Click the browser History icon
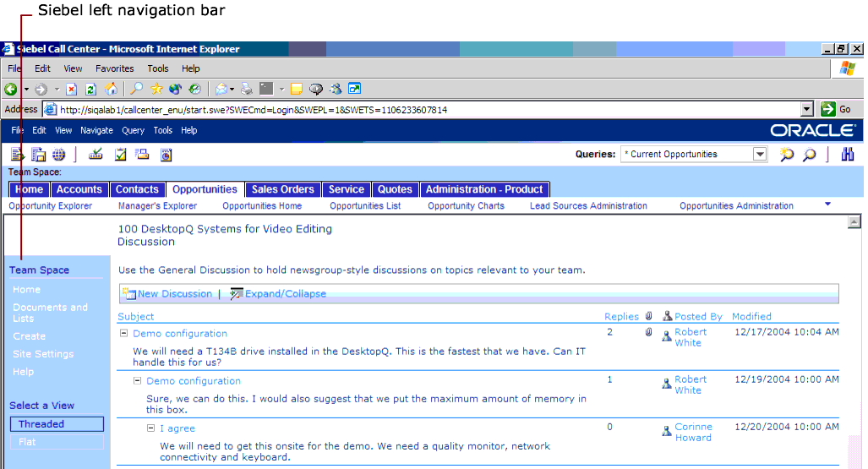868x469 pixels. (x=195, y=89)
